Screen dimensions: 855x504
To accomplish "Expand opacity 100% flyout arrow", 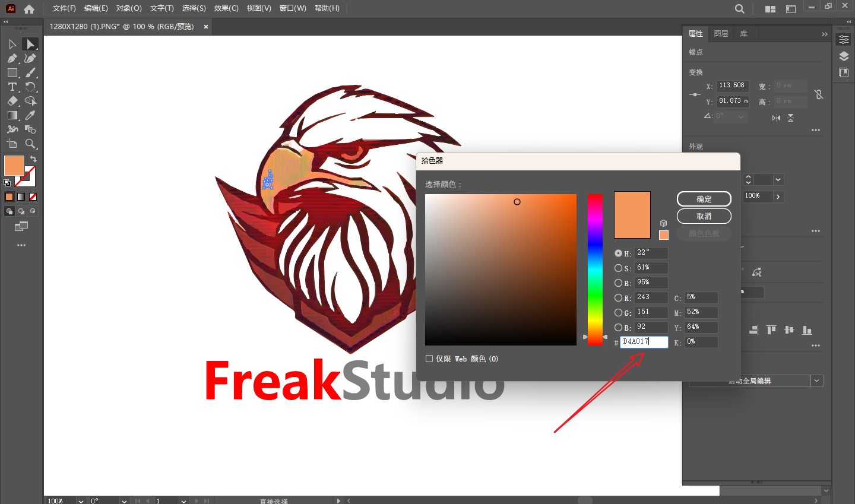I will coord(778,196).
